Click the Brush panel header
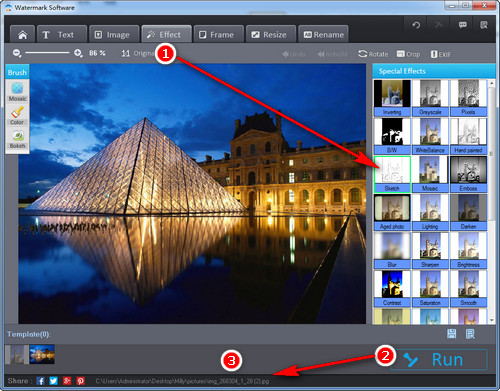Image resolution: width=500 pixels, height=391 pixels. pos(17,72)
